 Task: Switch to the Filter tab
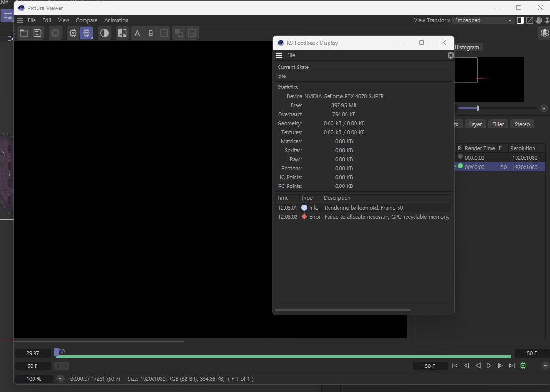tap(498, 124)
